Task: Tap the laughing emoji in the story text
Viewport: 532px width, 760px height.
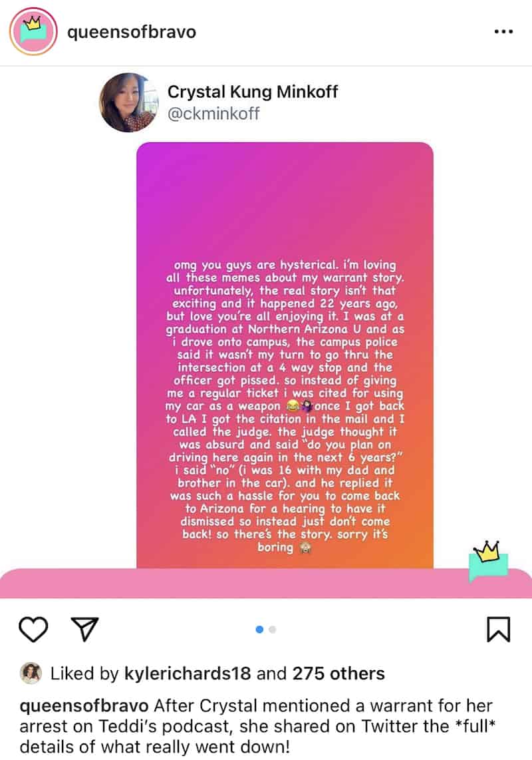Action: 292,406
